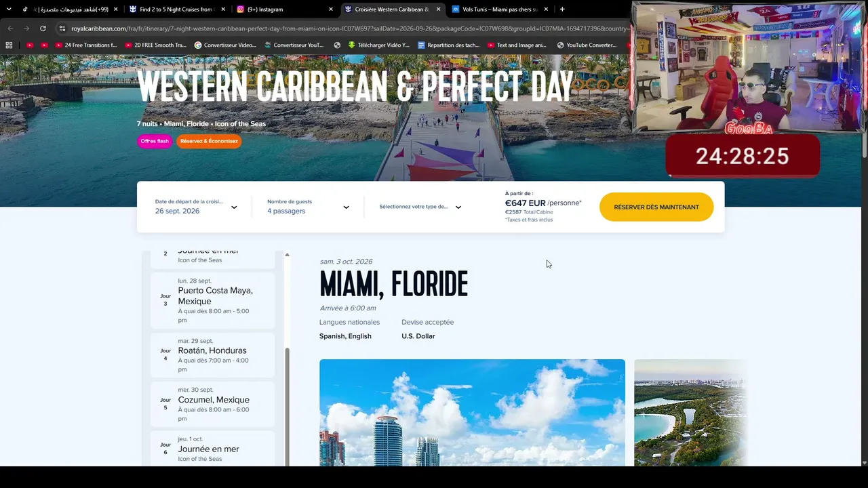Focus the royalcaribbean.com address bar

346,28
